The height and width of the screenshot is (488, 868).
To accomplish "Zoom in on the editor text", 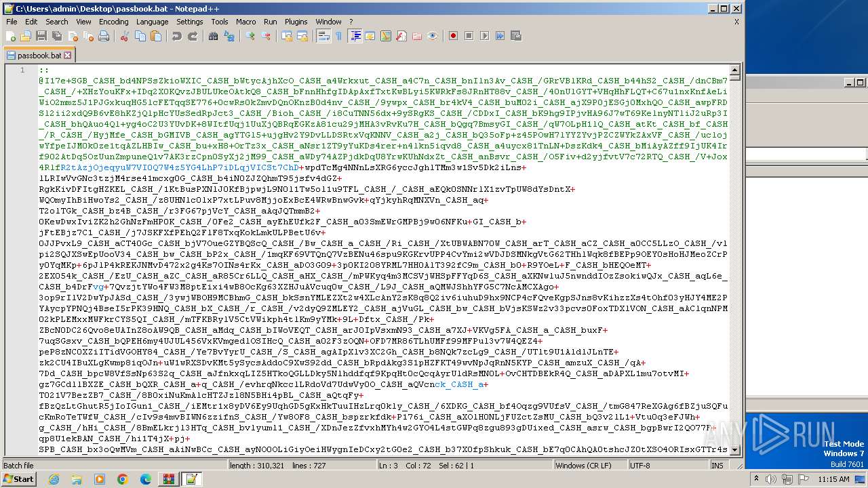I will [x=250, y=36].
